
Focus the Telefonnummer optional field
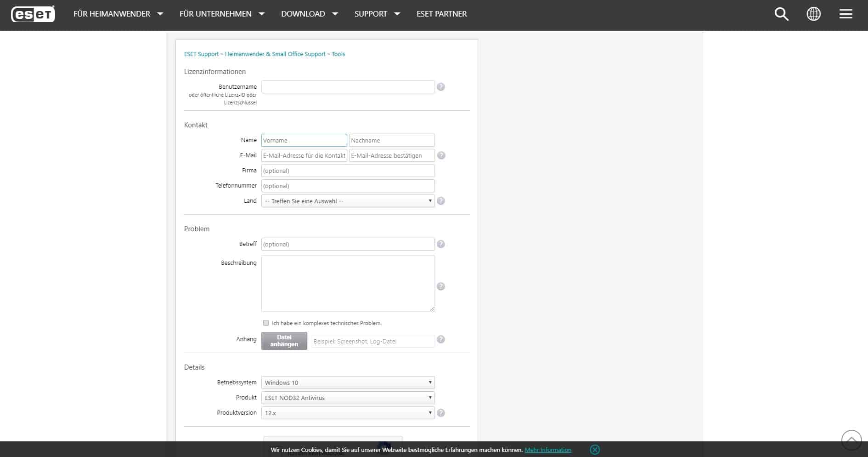pyautogui.click(x=348, y=186)
